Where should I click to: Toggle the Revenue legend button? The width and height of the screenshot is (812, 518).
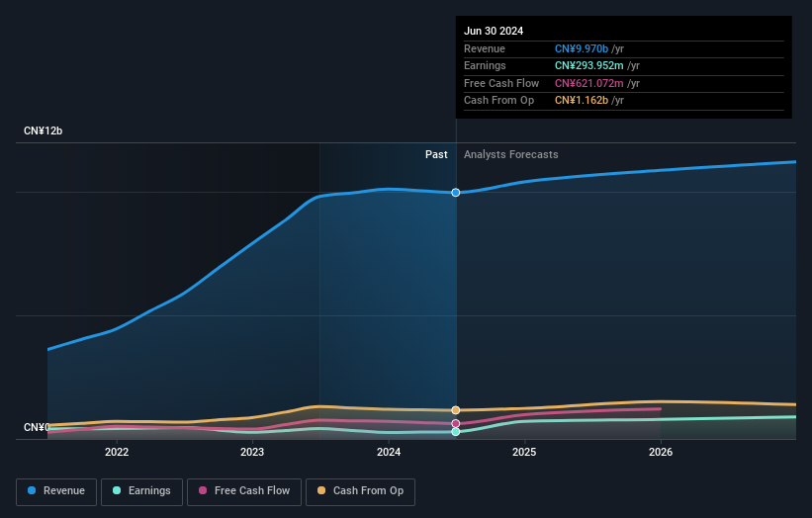56,491
